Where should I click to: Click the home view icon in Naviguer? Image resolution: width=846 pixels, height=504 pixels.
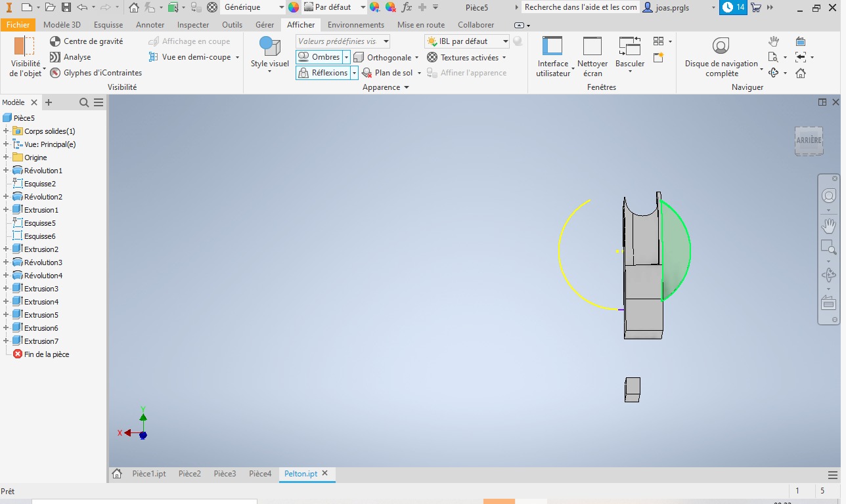[800, 73]
